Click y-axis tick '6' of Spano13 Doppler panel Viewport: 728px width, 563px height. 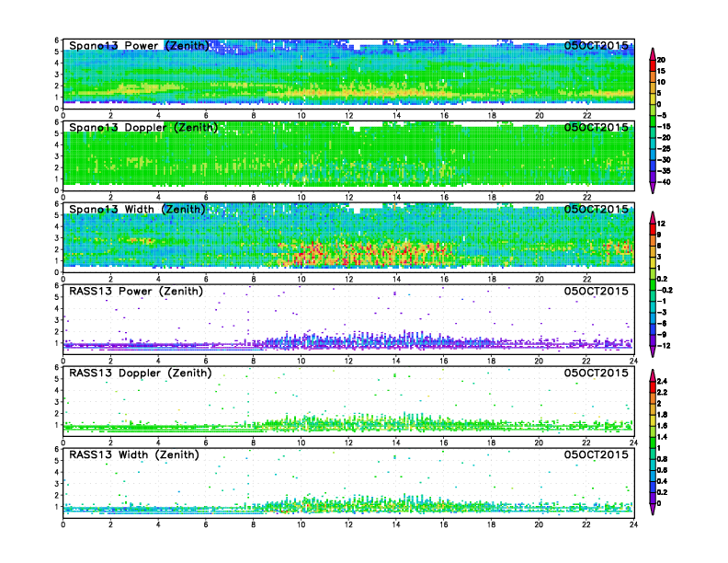pyautogui.click(x=57, y=122)
